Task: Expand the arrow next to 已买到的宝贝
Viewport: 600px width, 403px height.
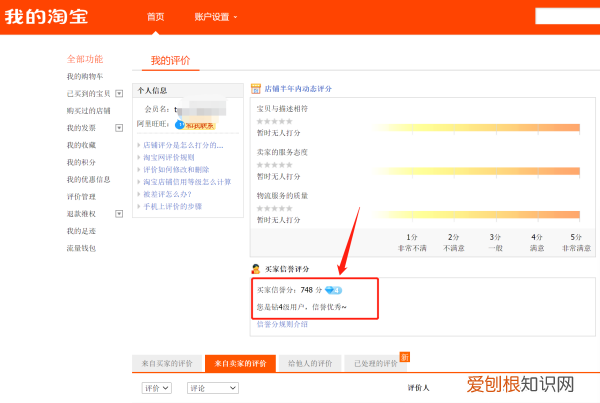Action: point(119,94)
